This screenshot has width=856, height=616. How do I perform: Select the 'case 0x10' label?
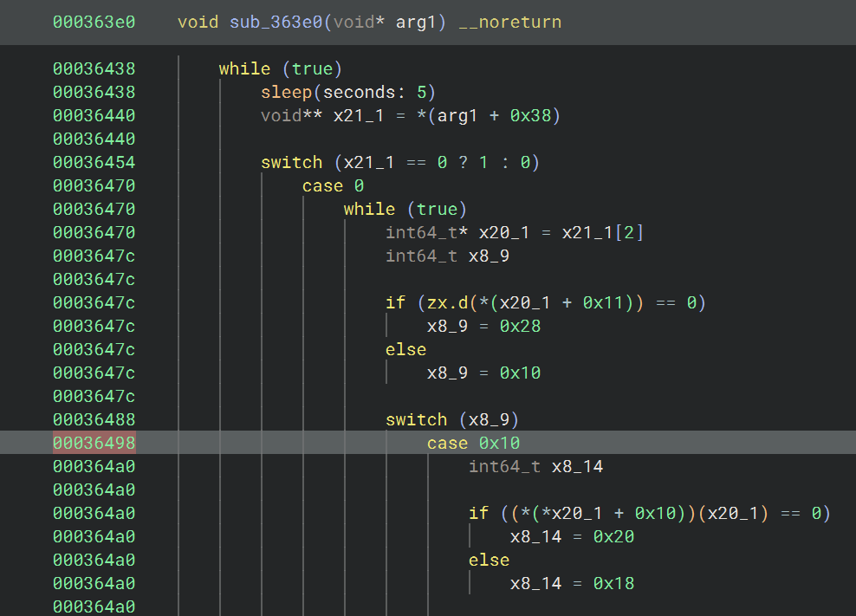click(473, 443)
